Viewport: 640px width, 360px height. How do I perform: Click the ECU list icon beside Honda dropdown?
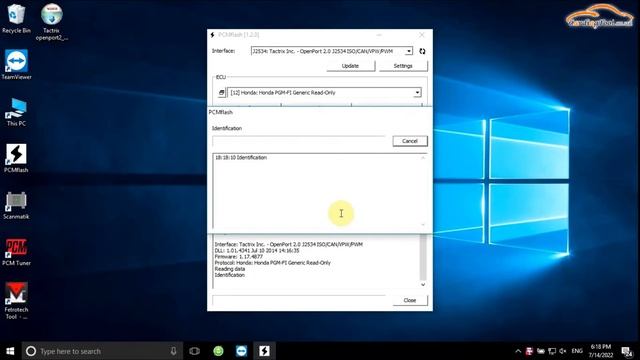tap(221, 93)
